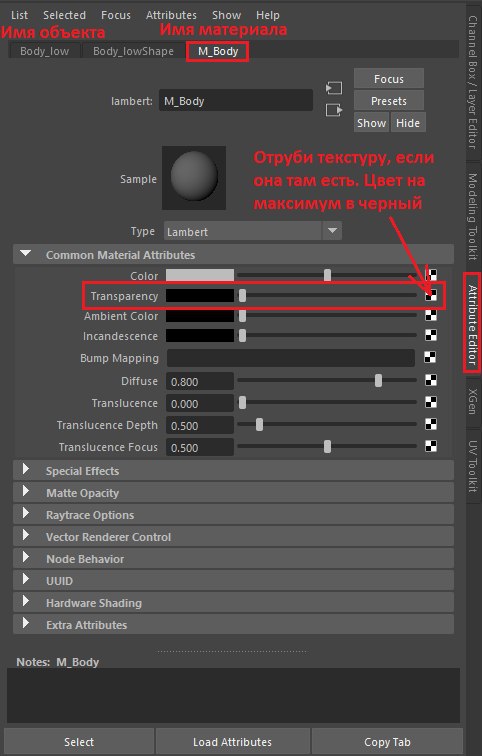Expand the Raytrace Options section
Viewport: 482px width, 756px height.
pos(26,514)
